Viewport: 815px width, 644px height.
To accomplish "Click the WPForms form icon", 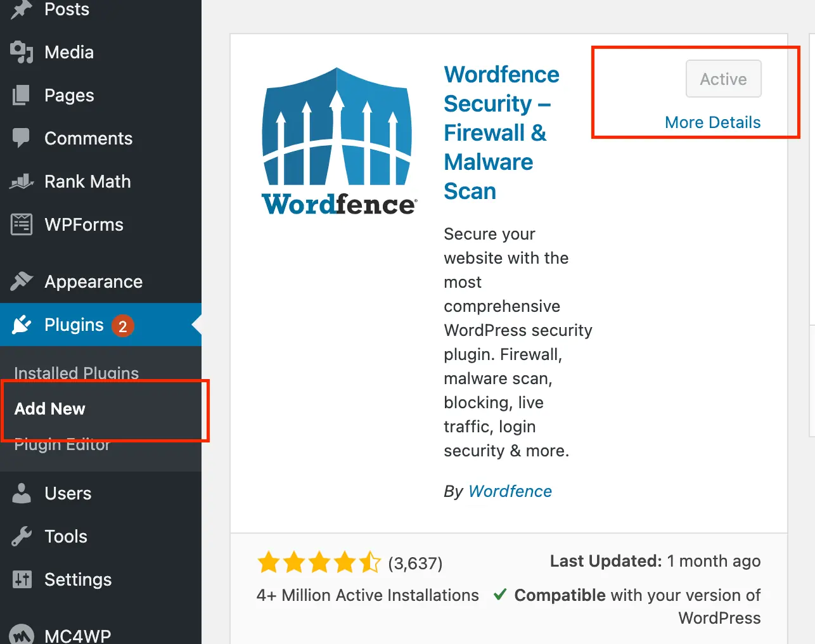I will tap(22, 224).
